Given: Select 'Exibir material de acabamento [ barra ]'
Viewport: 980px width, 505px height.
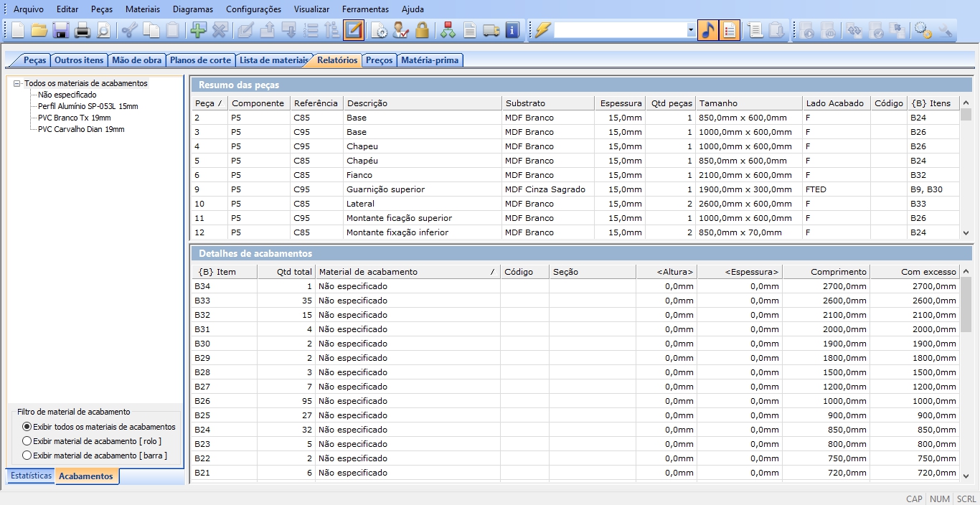Looking at the screenshot, I should (x=27, y=456).
